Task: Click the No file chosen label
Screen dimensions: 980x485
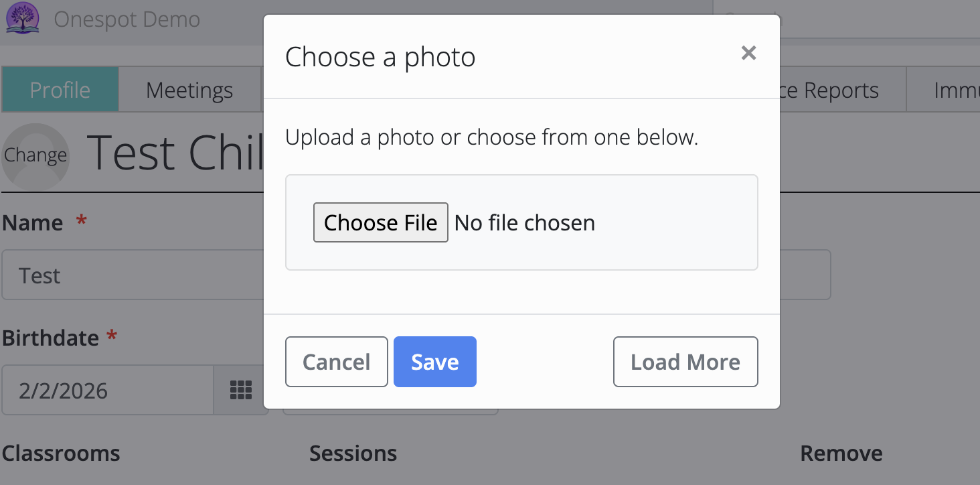Action: pos(525,222)
